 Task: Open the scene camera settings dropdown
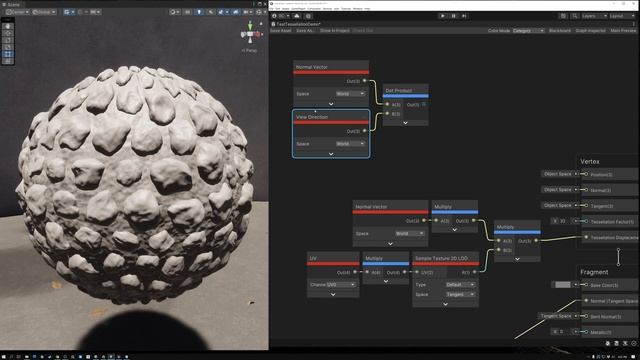(x=247, y=12)
